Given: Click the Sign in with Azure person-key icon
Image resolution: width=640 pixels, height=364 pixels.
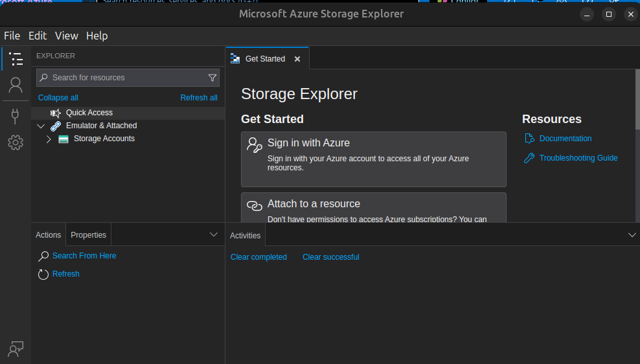Looking at the screenshot, I should (x=255, y=145).
